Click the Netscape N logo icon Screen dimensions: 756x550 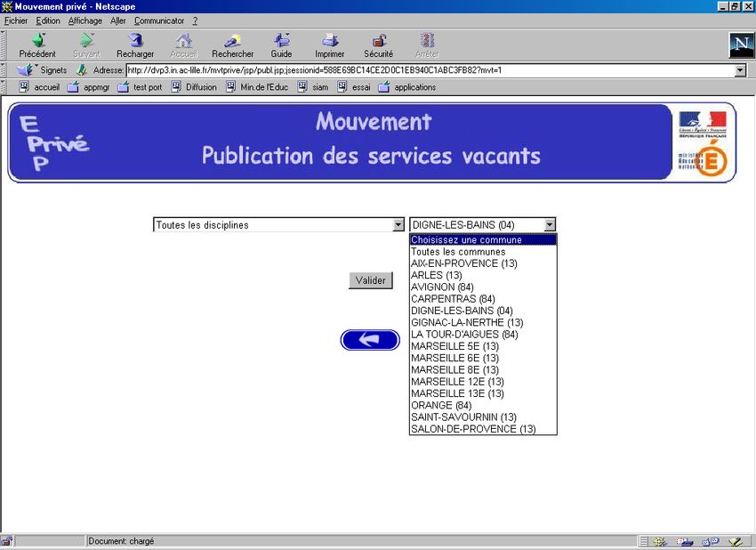pos(740,45)
